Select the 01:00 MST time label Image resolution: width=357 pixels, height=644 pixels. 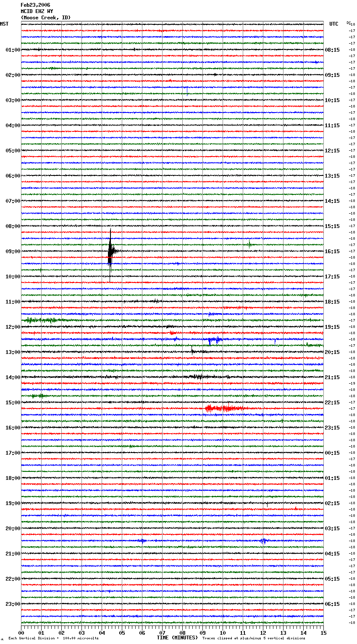click(x=13, y=50)
